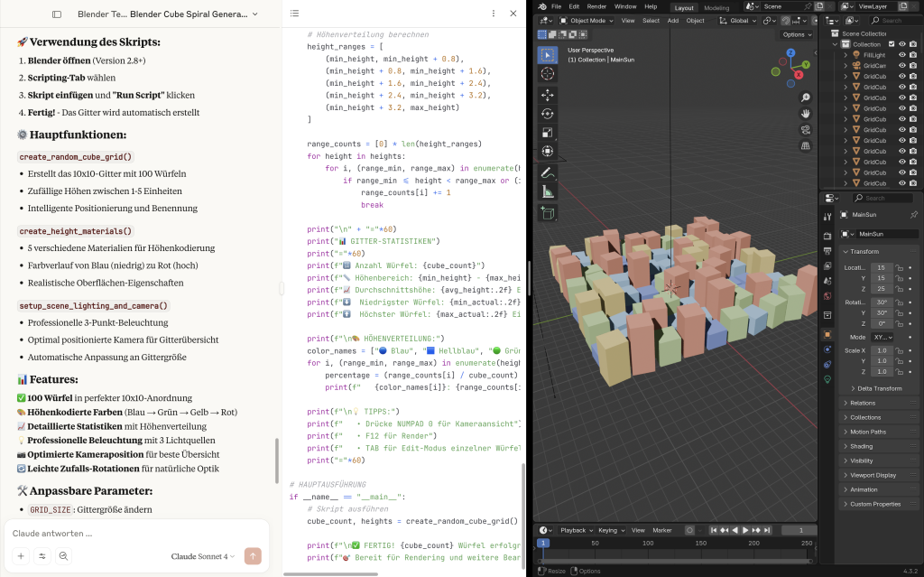924x577 pixels.
Task: Toggle the magnet Snap button in header
Action: [x=786, y=21]
